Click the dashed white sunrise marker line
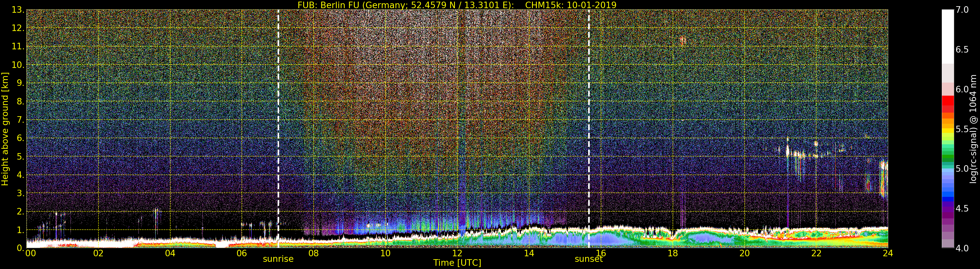This screenshot has height=269, width=980. tap(278, 129)
